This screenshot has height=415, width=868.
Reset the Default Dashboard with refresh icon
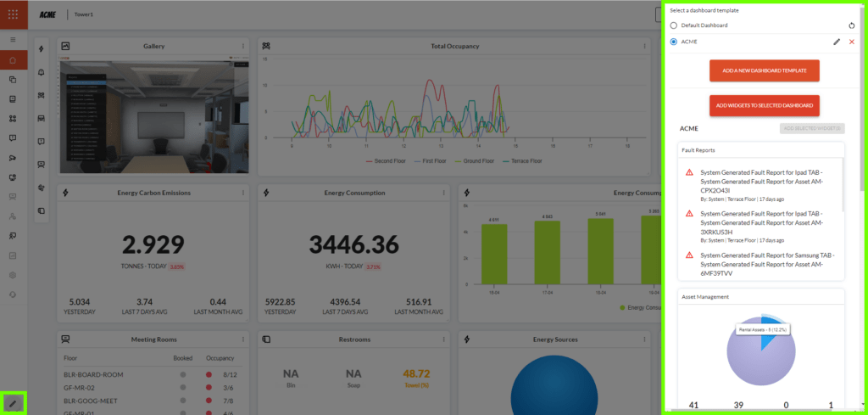pos(852,25)
